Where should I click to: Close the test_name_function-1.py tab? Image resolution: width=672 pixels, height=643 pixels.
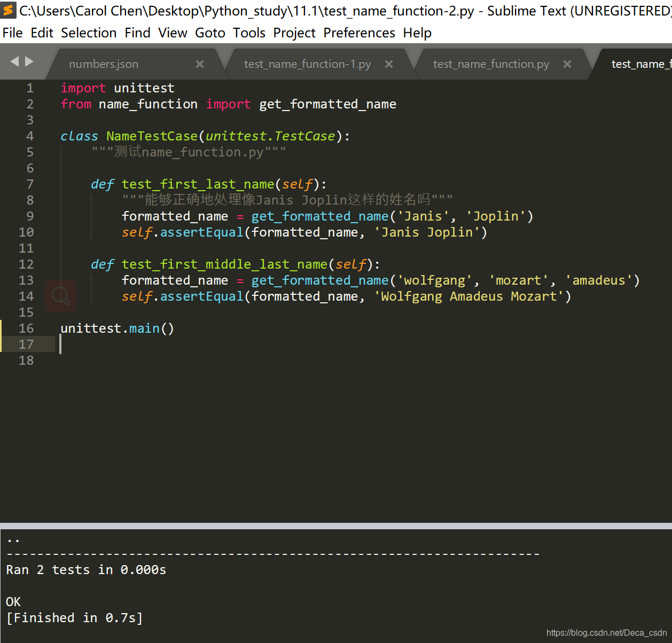[x=389, y=64]
